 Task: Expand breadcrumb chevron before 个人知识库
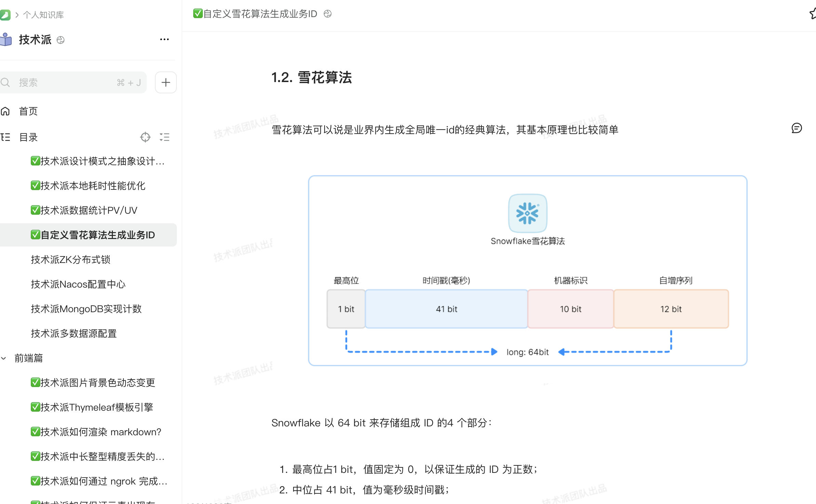pos(17,15)
